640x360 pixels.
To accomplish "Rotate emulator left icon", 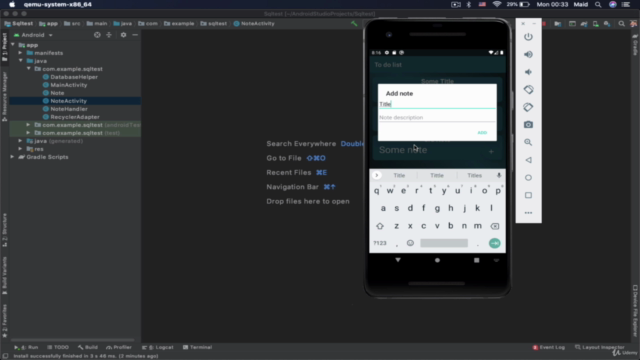I will coord(528,89).
